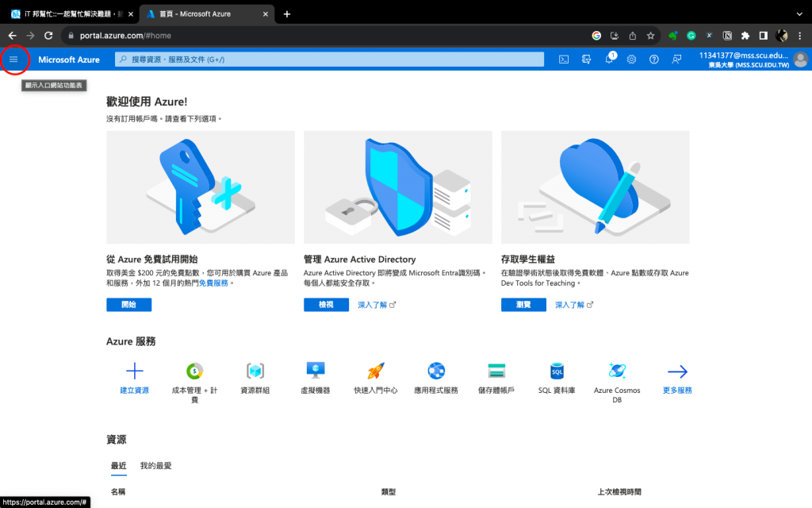Screen dimensions: 812x508
Task: Click the Google extension icon
Action: [x=596, y=36]
